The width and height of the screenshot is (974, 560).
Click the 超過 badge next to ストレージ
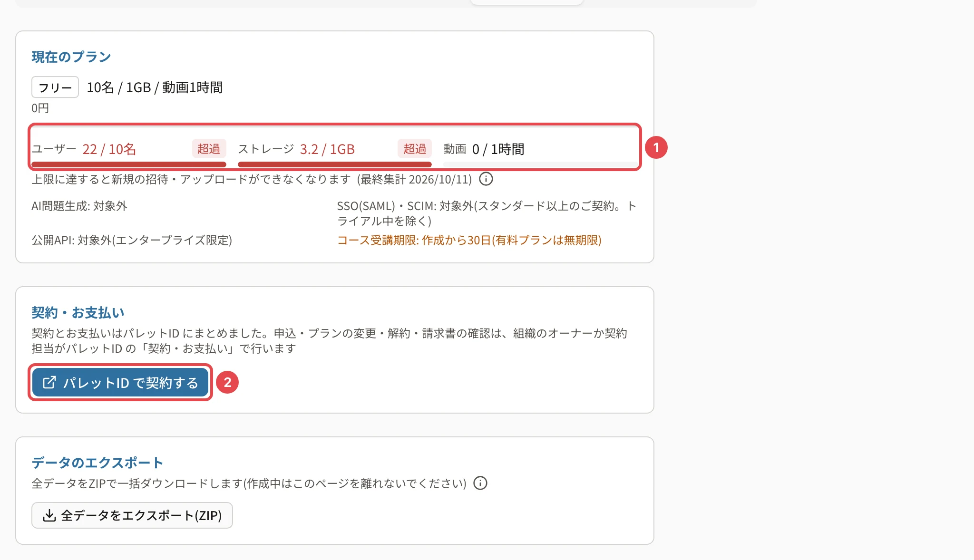click(415, 149)
